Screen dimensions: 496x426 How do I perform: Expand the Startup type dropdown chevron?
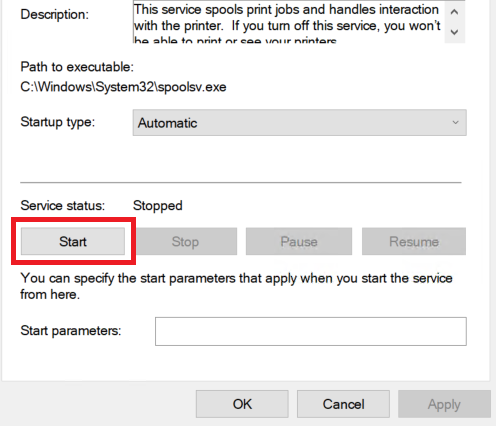click(x=455, y=123)
